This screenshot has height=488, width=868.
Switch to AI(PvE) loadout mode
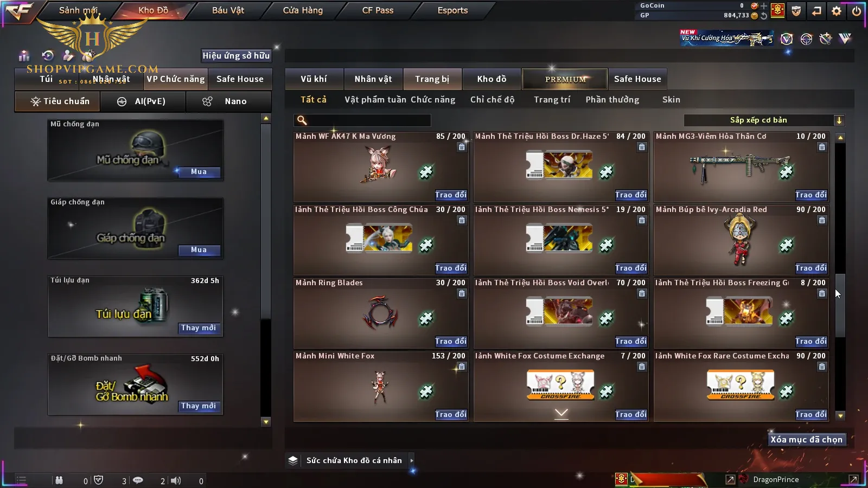[x=143, y=101]
